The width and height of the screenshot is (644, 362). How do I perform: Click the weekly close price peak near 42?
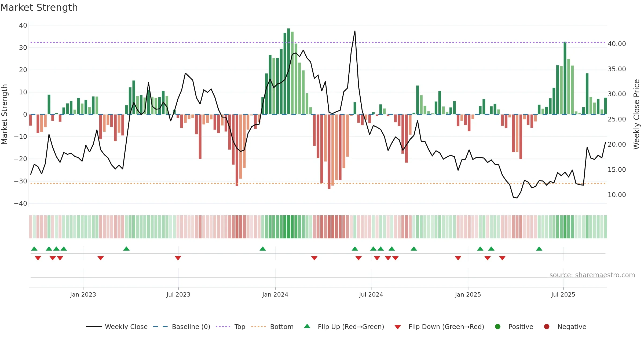click(x=355, y=31)
